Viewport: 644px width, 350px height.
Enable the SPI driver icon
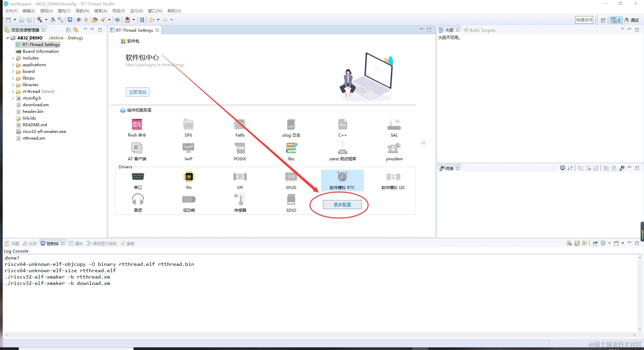pos(240,177)
